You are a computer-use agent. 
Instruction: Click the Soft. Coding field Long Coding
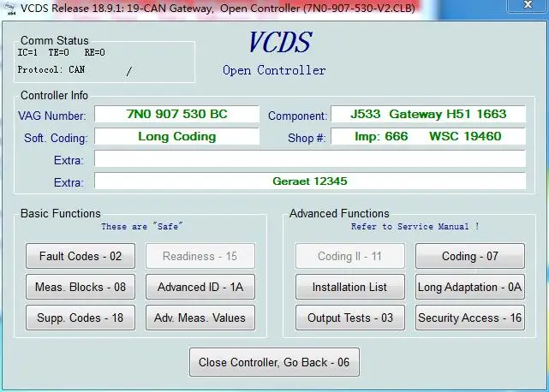(x=176, y=136)
